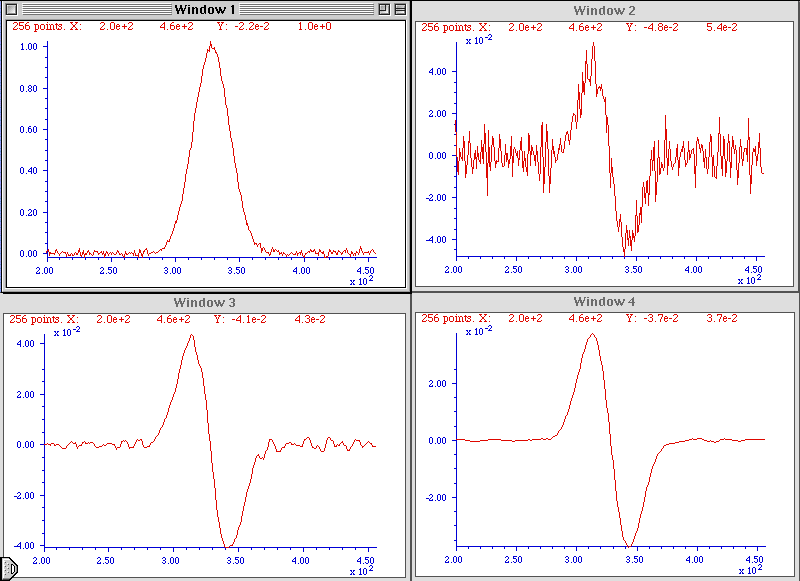Click the Window 1 title bar text

(205, 9)
